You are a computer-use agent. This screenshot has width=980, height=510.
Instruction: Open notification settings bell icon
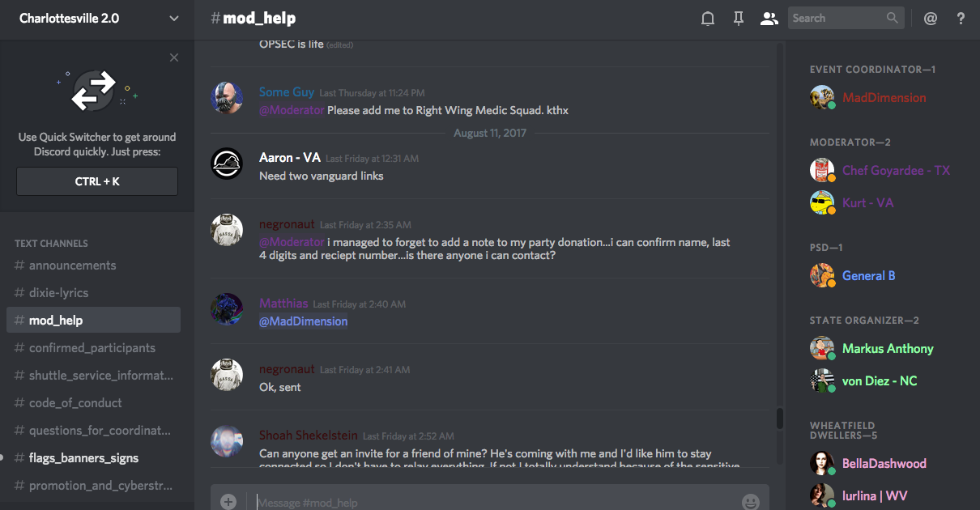(x=708, y=18)
